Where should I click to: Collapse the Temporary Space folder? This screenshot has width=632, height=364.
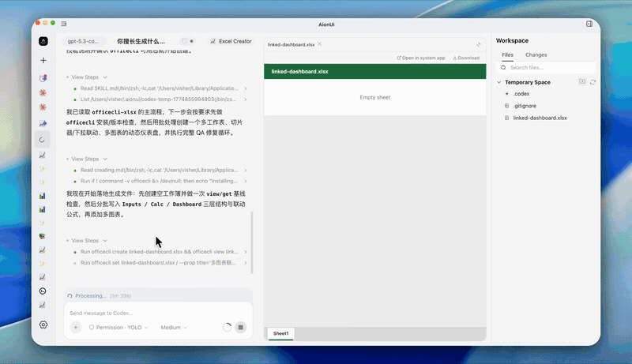pyautogui.click(x=499, y=82)
